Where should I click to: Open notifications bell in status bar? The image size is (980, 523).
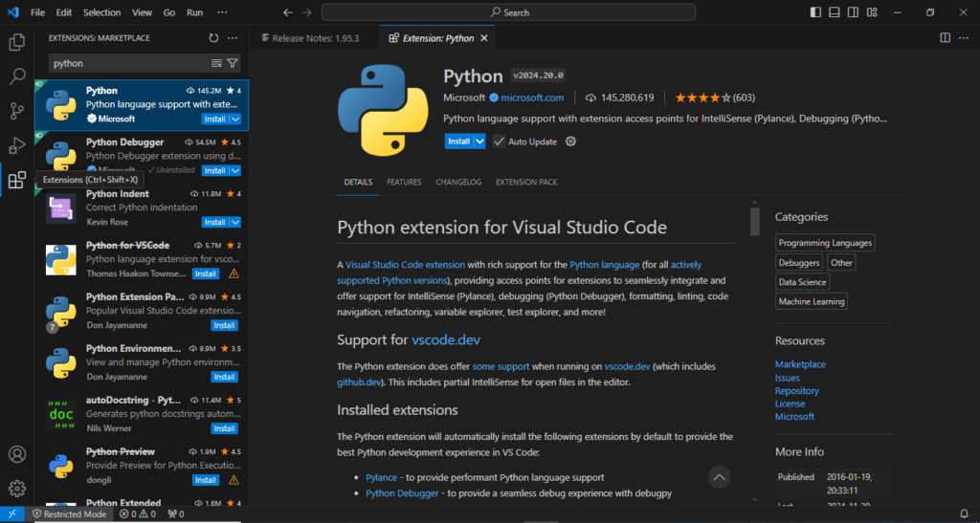coord(963,514)
